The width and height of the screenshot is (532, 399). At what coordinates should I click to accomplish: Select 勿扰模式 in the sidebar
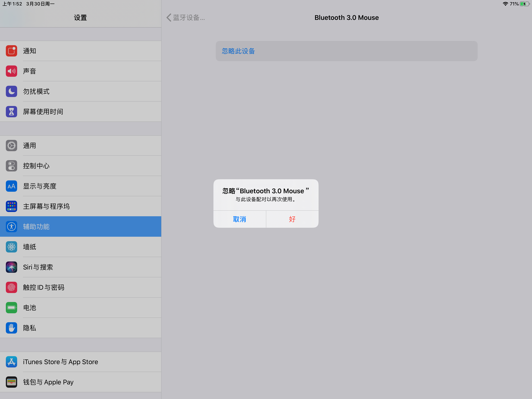click(81, 91)
